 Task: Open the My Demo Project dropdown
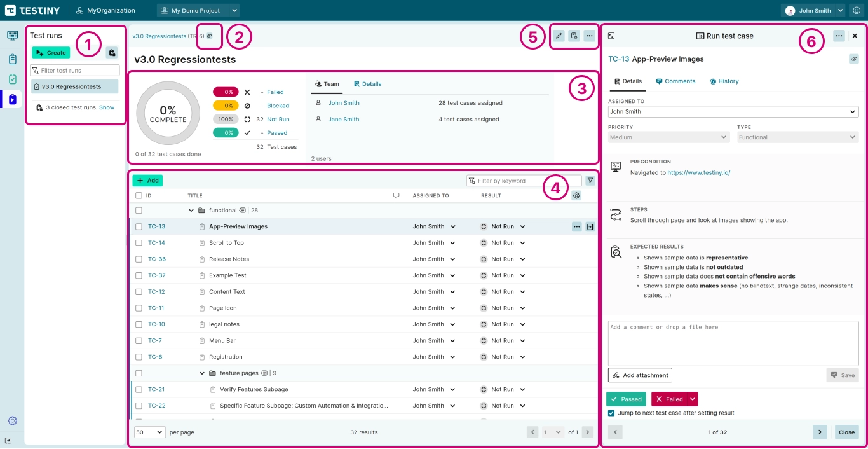[x=198, y=10]
